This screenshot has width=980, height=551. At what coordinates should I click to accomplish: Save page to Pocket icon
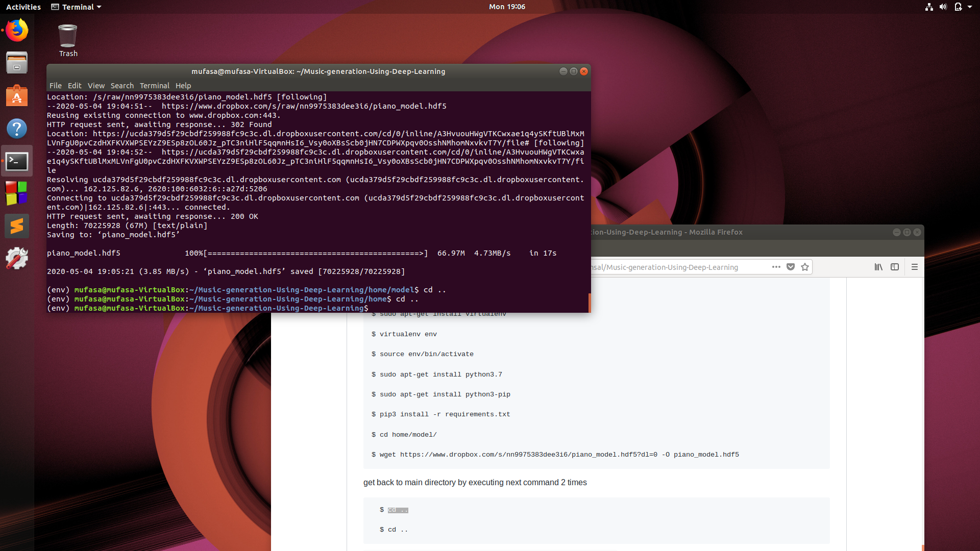[791, 267]
